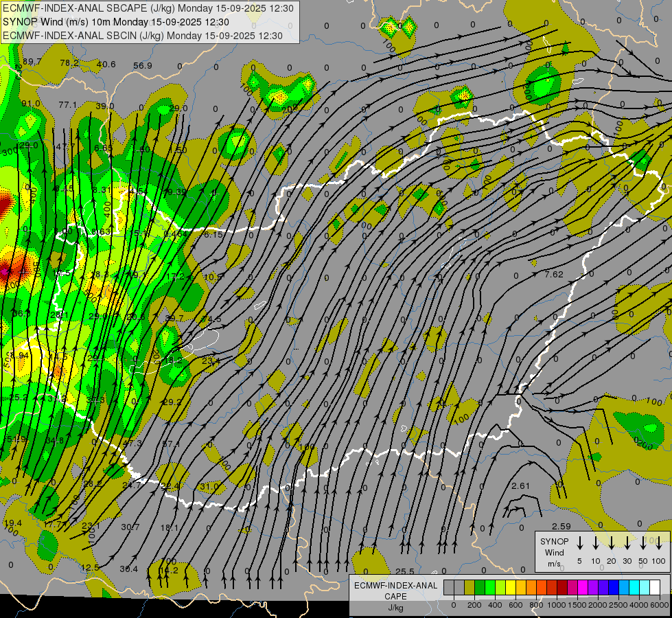Click the 2500 tick label on colorbar
672x618 pixels.
619,605
